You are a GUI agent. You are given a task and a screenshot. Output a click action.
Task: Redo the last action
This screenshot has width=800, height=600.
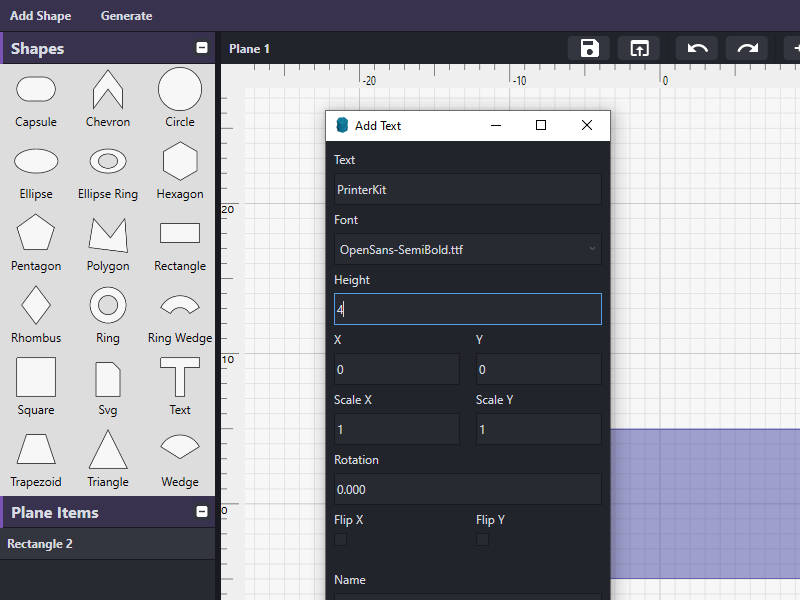tap(747, 48)
